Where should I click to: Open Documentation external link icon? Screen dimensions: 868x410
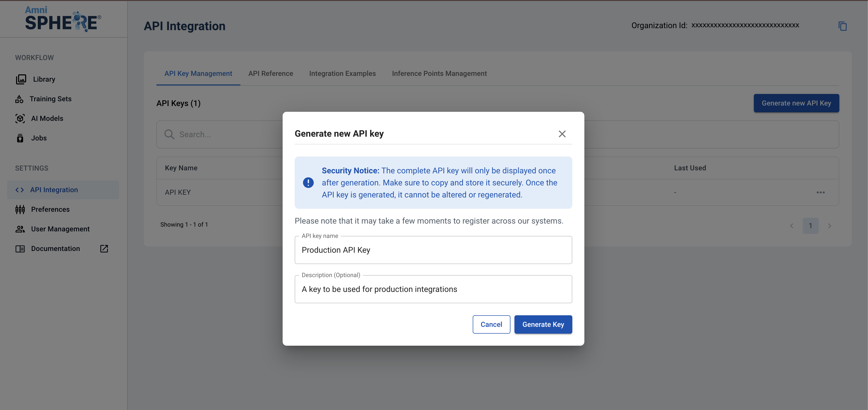(104, 248)
